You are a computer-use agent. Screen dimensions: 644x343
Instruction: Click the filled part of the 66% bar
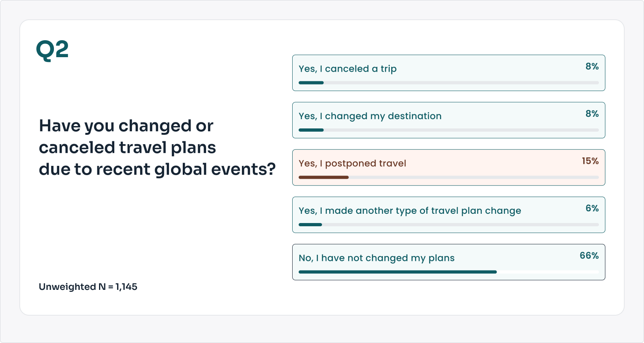coord(398,272)
